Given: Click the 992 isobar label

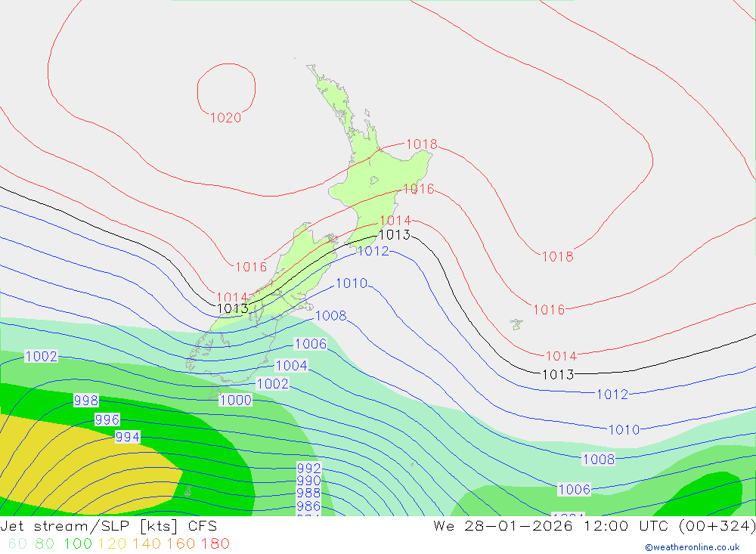Looking at the screenshot, I should (x=308, y=468).
